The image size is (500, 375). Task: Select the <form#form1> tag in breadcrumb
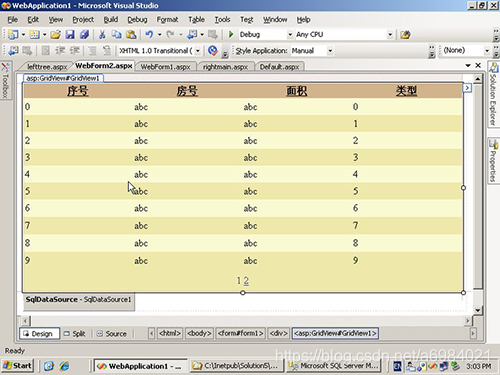point(240,333)
